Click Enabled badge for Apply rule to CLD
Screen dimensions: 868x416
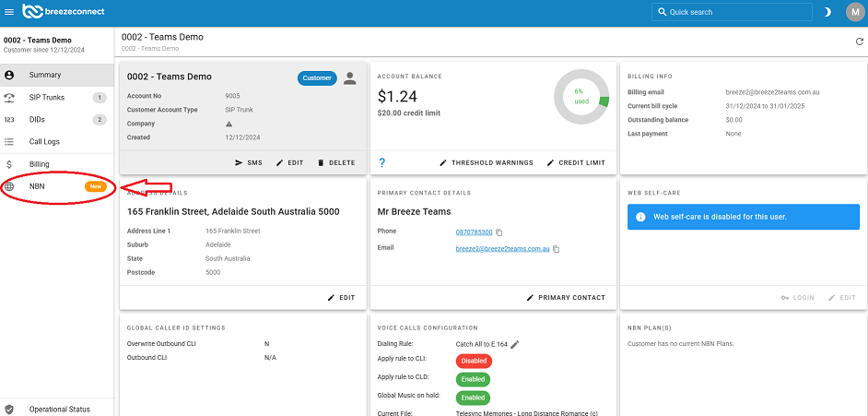click(473, 379)
